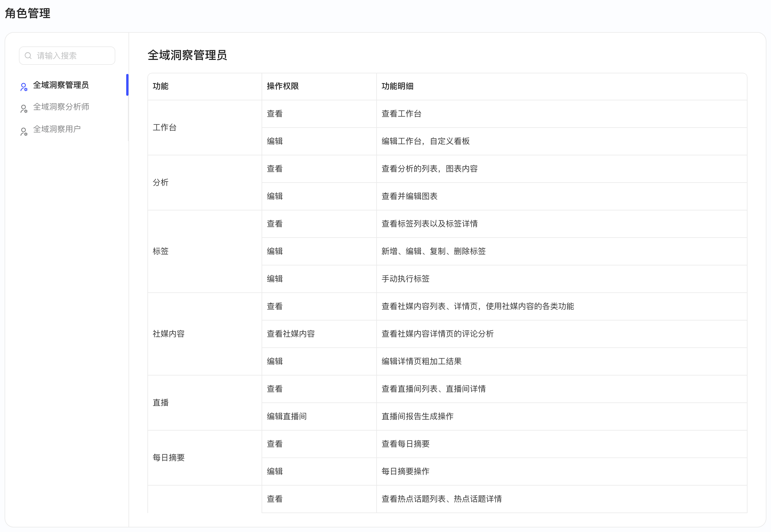The image size is (771, 532).
Task: Click 直播间报告生成操作 detail
Action: (418, 416)
